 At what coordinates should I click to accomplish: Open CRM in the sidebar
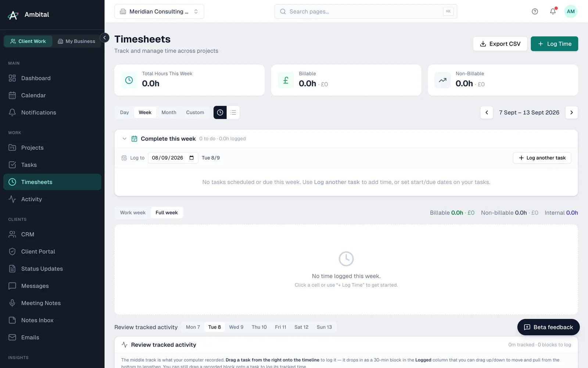click(52, 234)
